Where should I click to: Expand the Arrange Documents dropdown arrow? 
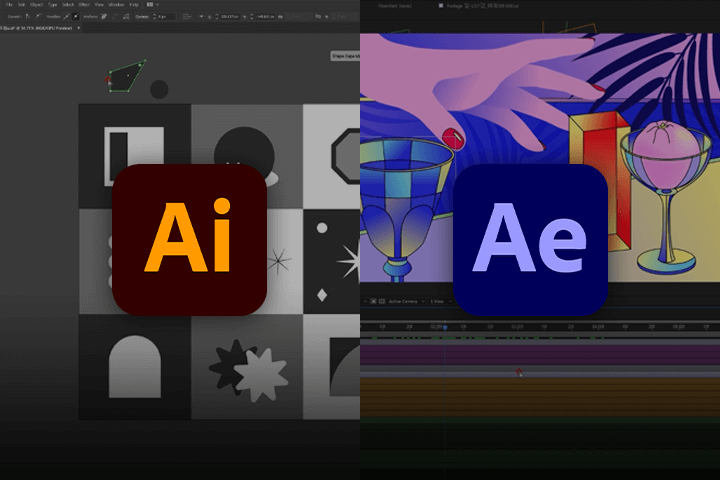[158, 5]
